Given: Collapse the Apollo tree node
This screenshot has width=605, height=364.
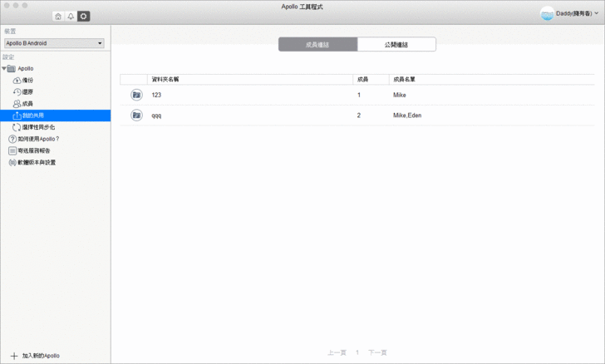Looking at the screenshot, I should click(x=4, y=68).
